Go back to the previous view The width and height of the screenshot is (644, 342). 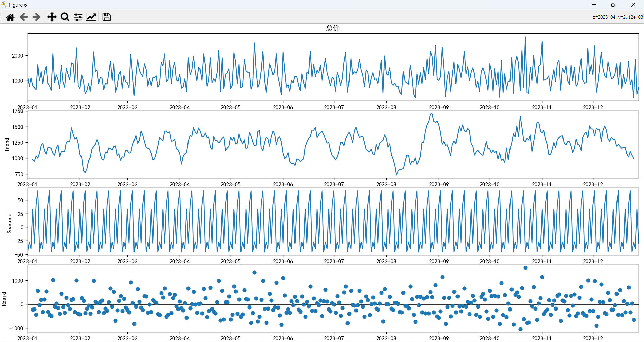(x=23, y=17)
